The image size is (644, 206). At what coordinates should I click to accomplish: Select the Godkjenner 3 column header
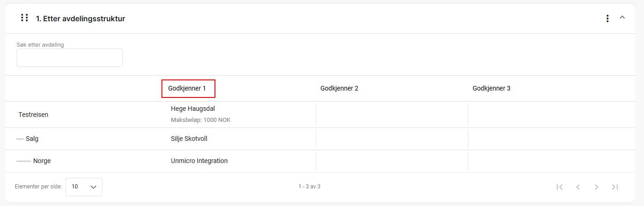491,88
